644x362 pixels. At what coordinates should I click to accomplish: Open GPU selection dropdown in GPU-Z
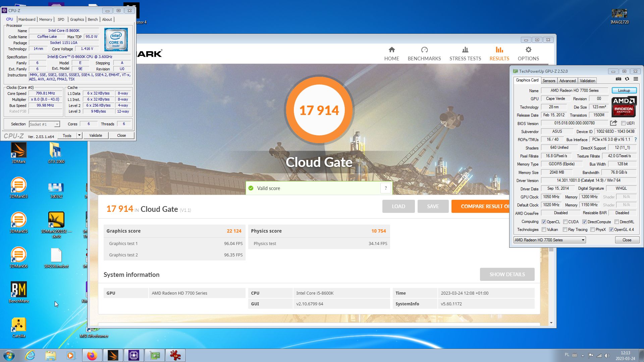click(x=549, y=240)
